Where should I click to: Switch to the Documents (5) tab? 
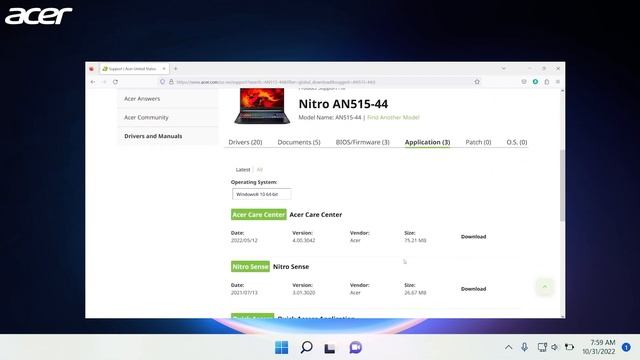(299, 142)
